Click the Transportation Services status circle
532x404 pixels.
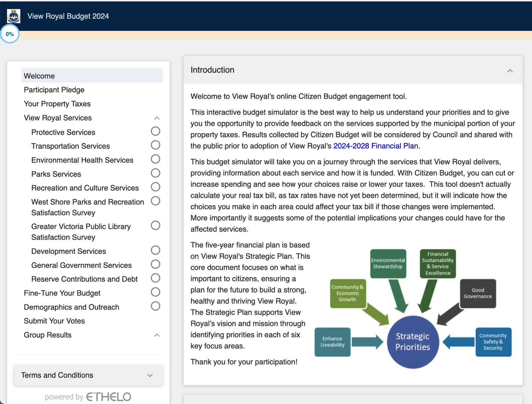coord(155,145)
